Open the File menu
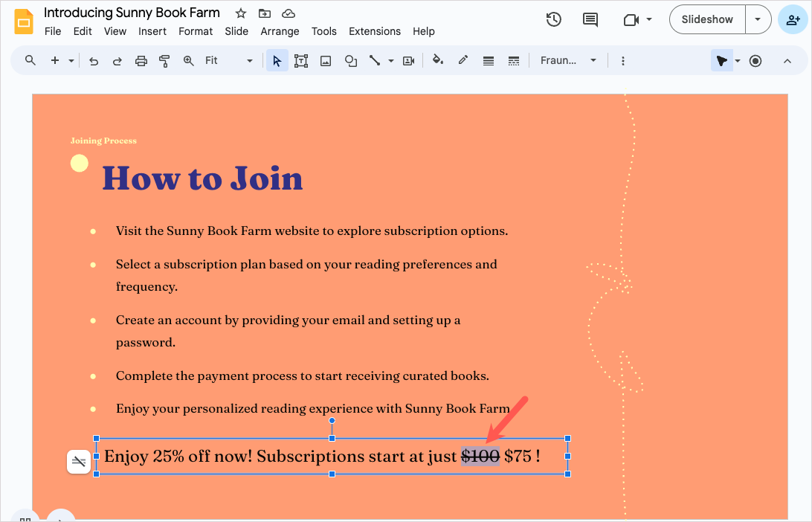812x522 pixels. coord(53,31)
